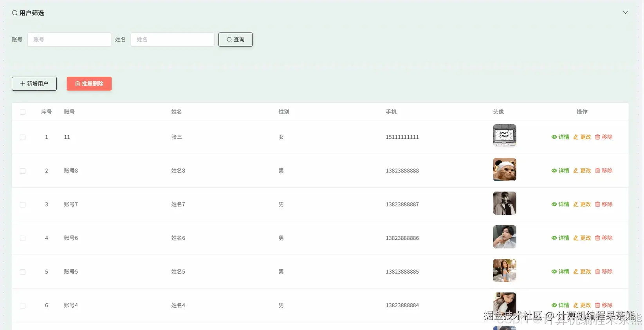The image size is (644, 330).
Task: View 详情 for user 张三
Action: pyautogui.click(x=560, y=137)
